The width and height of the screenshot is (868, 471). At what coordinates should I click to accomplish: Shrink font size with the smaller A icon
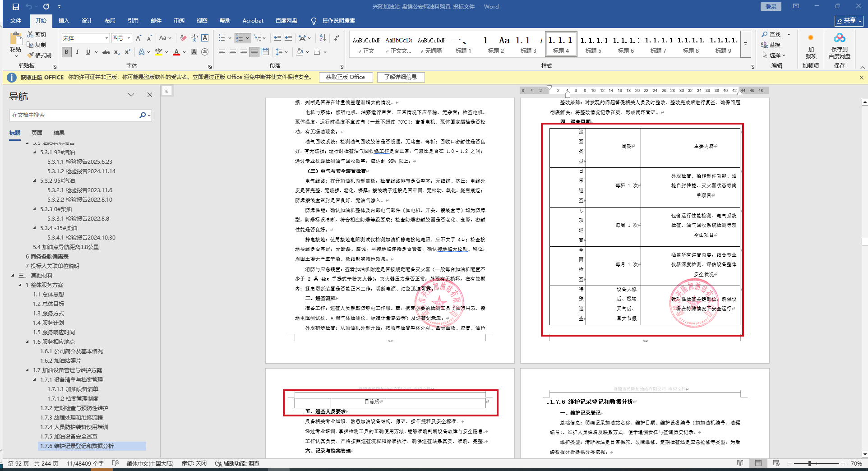[x=149, y=38]
